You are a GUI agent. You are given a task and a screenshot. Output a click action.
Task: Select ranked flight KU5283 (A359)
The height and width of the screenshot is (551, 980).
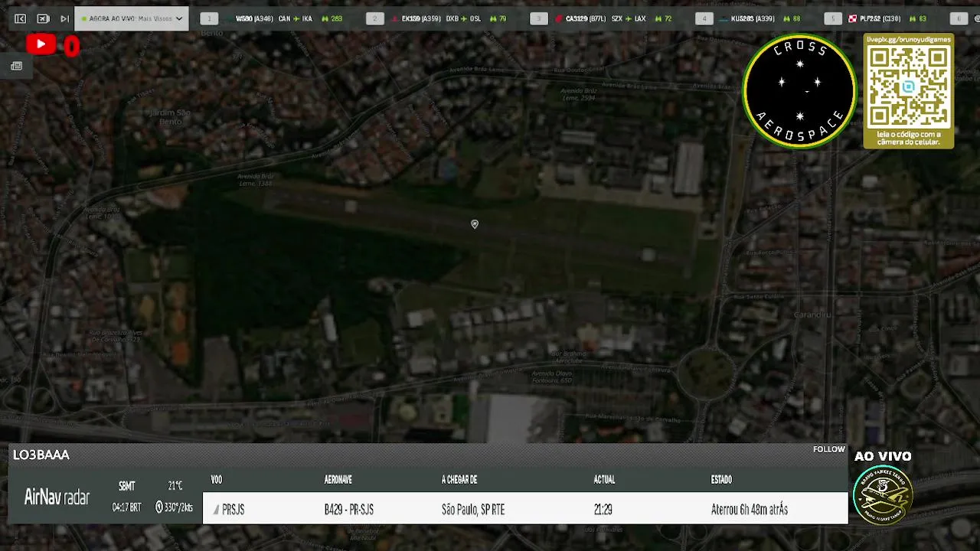pos(752,18)
